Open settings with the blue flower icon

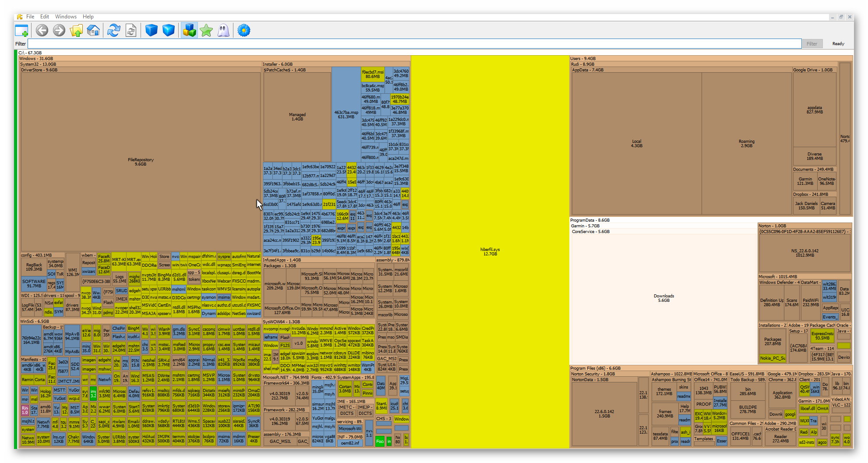(x=244, y=31)
